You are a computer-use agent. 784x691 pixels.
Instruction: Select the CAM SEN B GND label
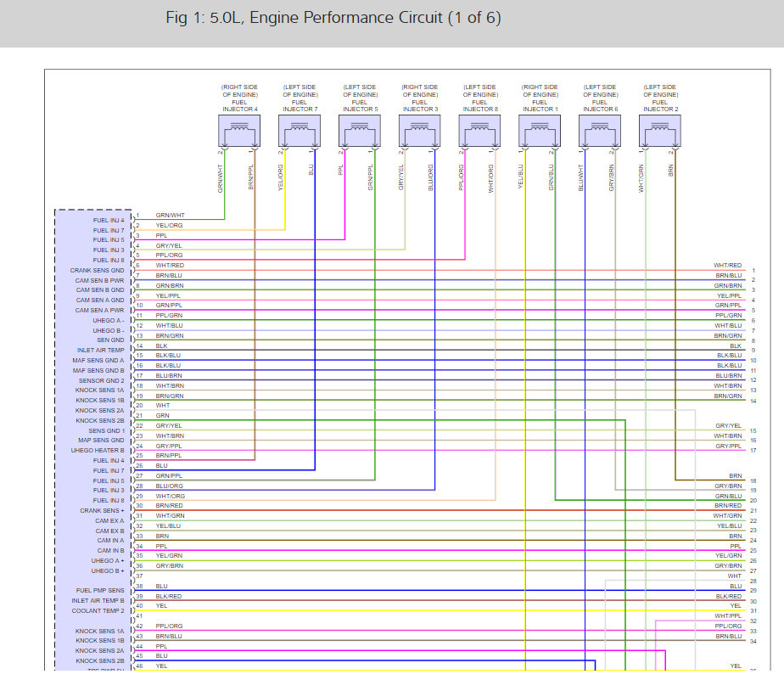tap(100, 290)
